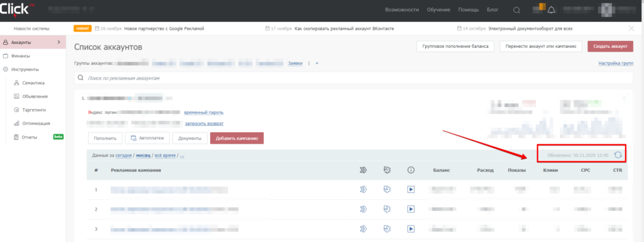Sort by the Клики column header
The width and height of the screenshot is (644, 242).
click(550, 170)
